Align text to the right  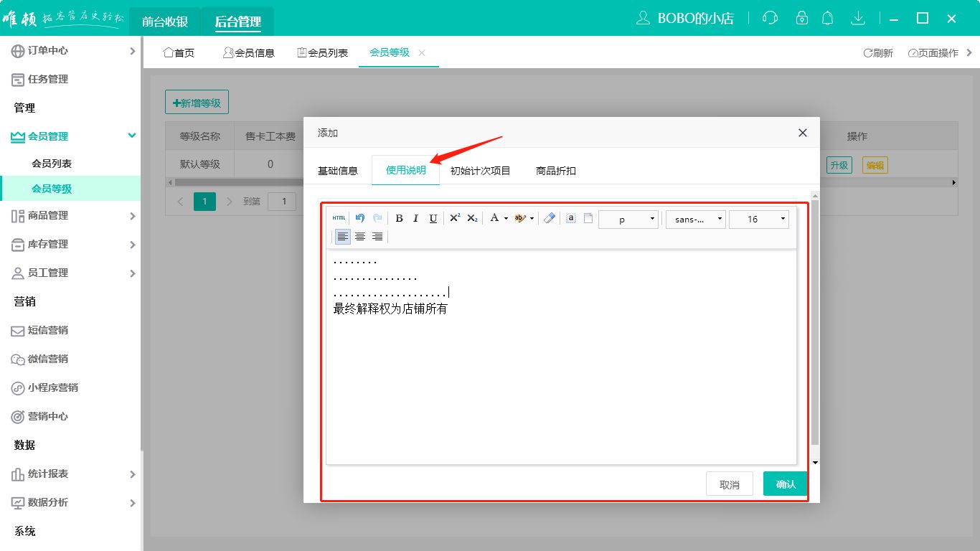point(377,236)
